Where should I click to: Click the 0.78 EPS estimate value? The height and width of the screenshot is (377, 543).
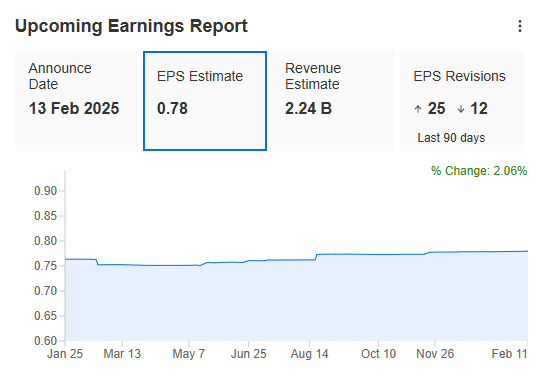point(172,108)
